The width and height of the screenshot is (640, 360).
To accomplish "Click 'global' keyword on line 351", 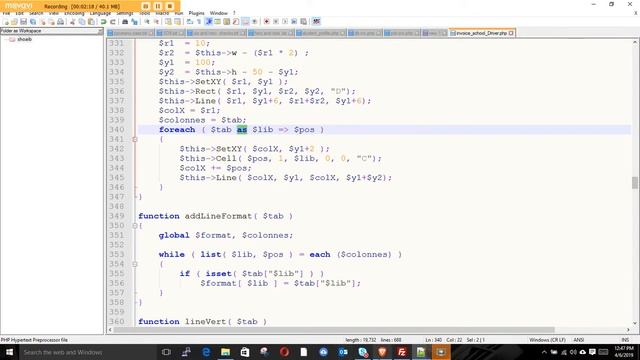I will 174,235.
